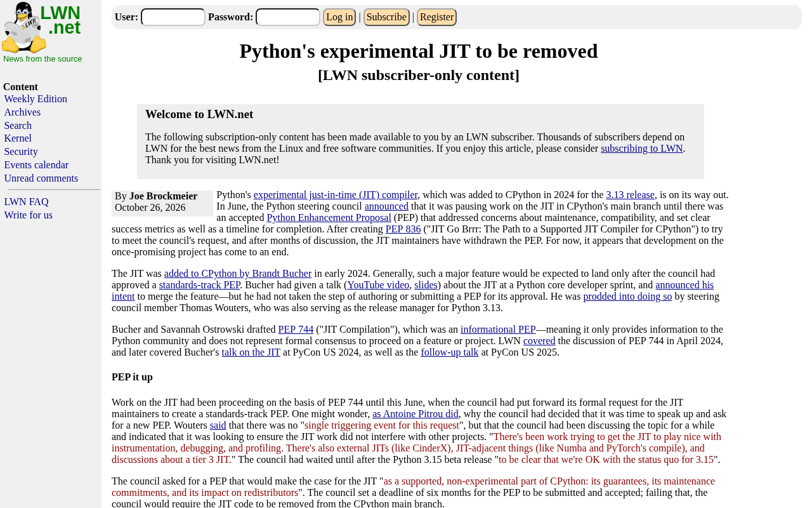Follow 'added to CPython by Brandt Bucher' link
The width and height of the screenshot is (812, 508).
(x=238, y=274)
